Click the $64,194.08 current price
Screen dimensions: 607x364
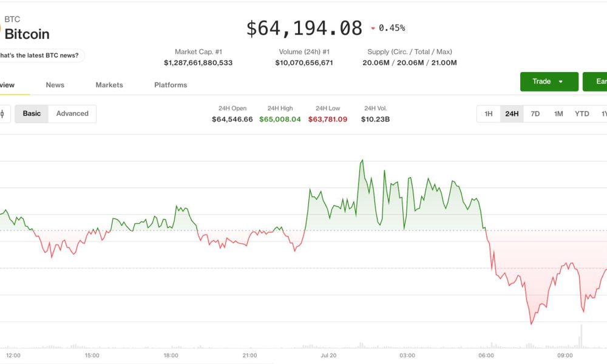pyautogui.click(x=304, y=29)
